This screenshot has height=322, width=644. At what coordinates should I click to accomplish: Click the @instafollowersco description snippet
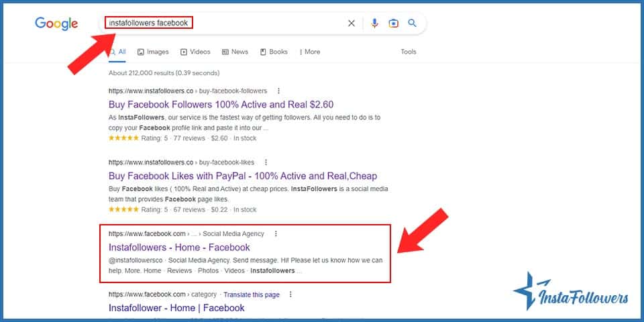coord(246,266)
